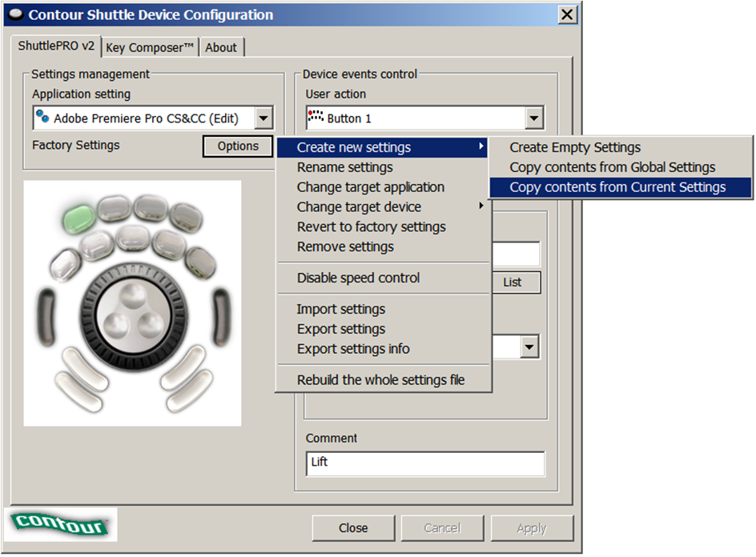Click the Comment text field containing Lift
756x557 pixels.
click(424, 463)
